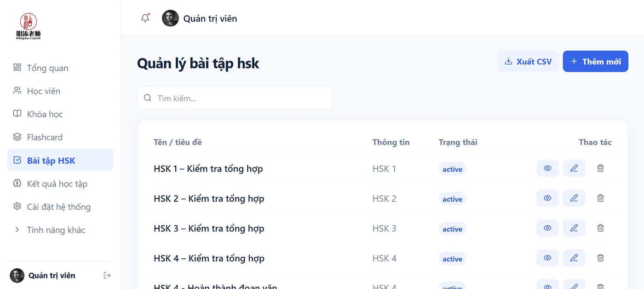Screen dimensions: 644x289
Task: Select title HSK 3 – Kiểm tra tổng hợp
Action: 209,229
